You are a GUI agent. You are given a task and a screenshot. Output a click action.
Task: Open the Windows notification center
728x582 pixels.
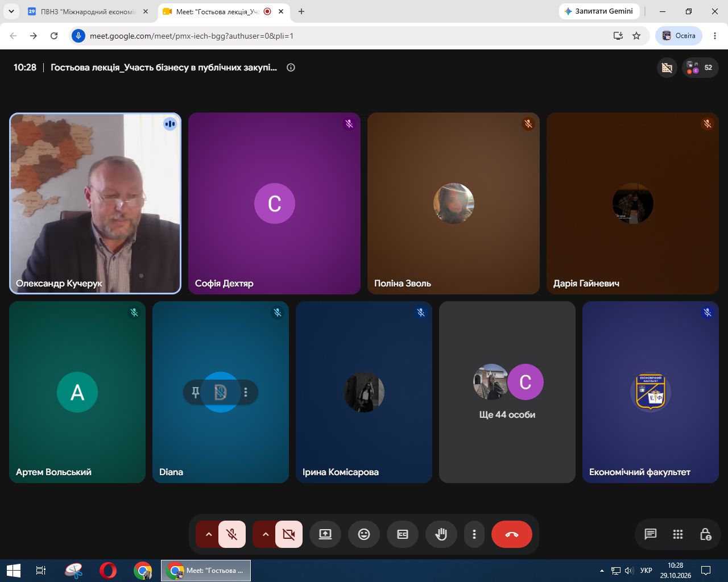(706, 570)
